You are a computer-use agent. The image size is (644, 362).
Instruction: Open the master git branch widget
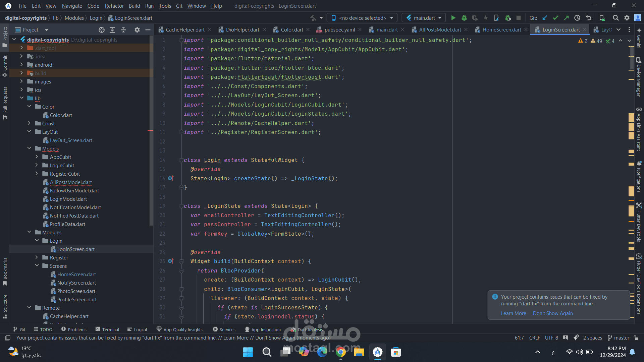point(619,338)
